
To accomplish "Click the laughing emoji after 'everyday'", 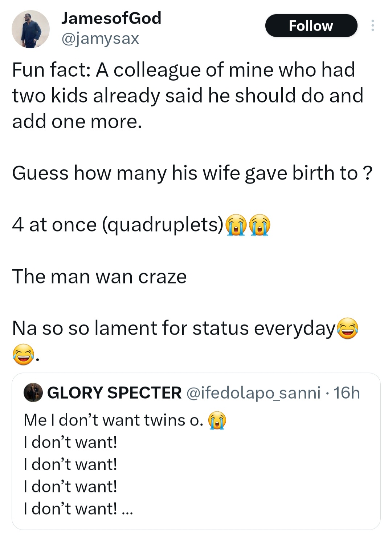I will point(348,328).
